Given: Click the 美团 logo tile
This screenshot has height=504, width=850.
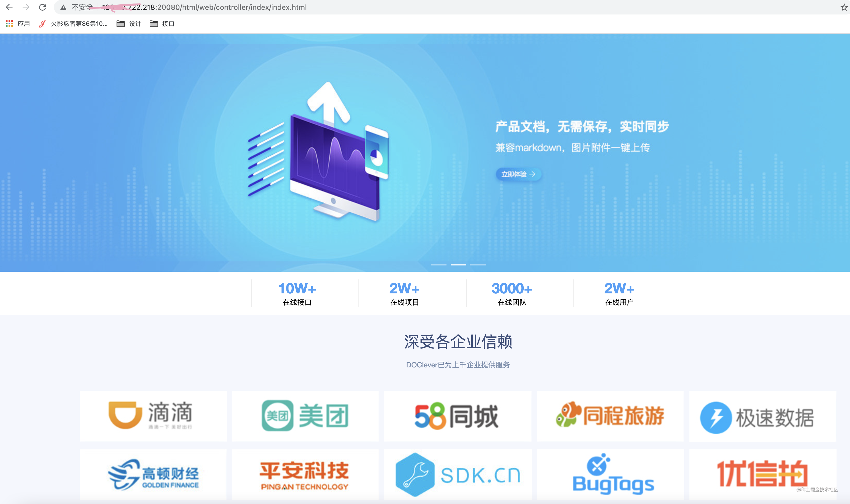Looking at the screenshot, I should [305, 416].
